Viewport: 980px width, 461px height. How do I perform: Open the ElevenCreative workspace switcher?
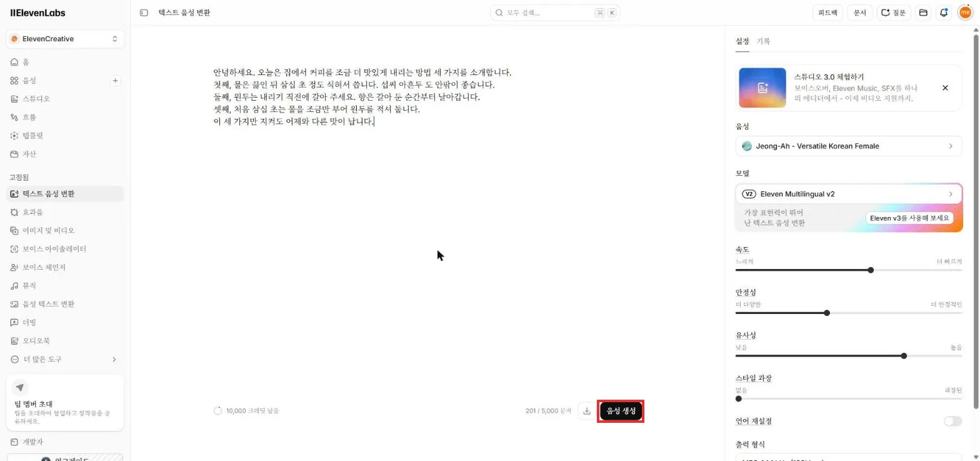click(x=65, y=39)
